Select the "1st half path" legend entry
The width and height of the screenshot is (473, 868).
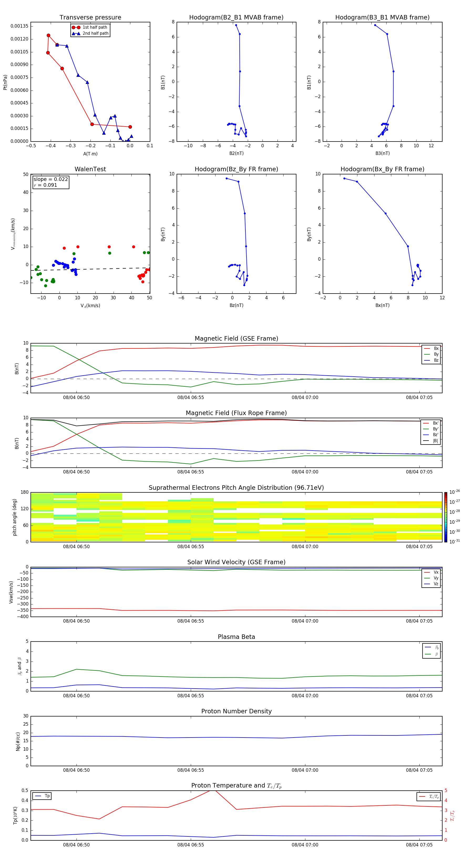[x=90, y=27]
